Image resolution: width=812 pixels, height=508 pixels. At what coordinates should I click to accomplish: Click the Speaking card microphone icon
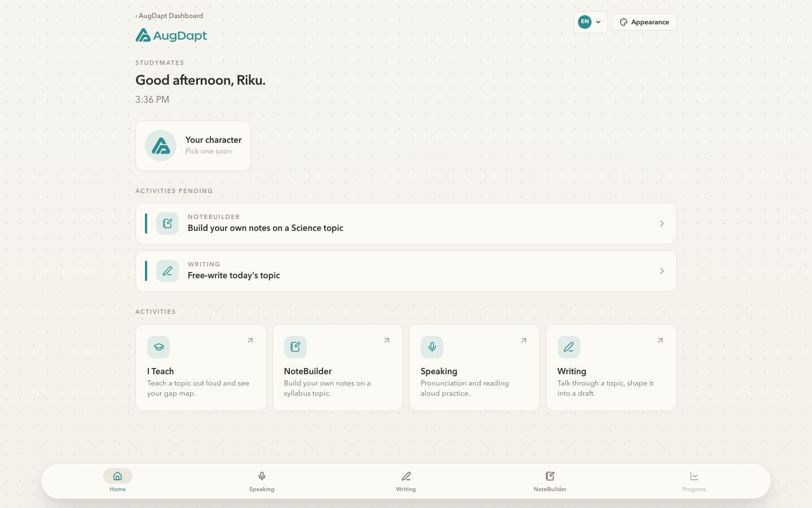(432, 347)
